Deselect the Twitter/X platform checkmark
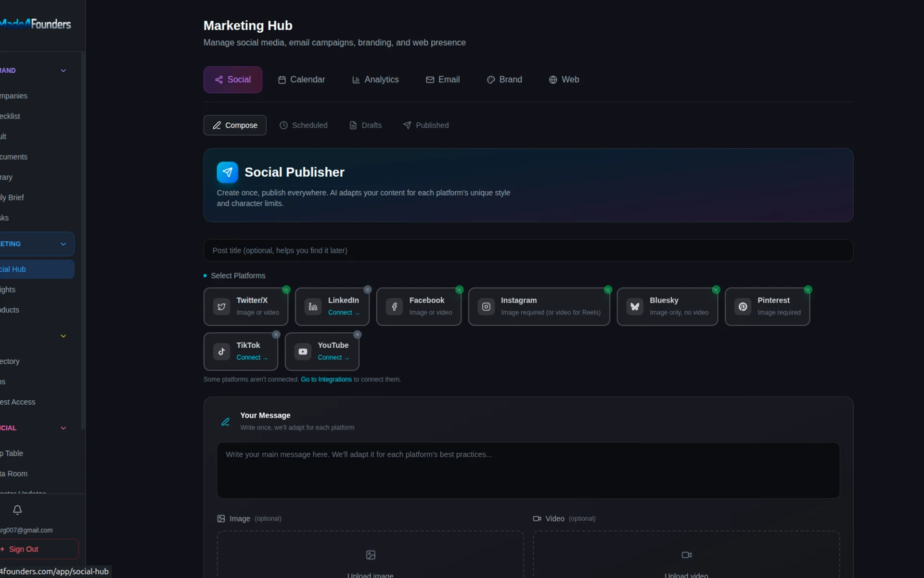 [x=286, y=289]
